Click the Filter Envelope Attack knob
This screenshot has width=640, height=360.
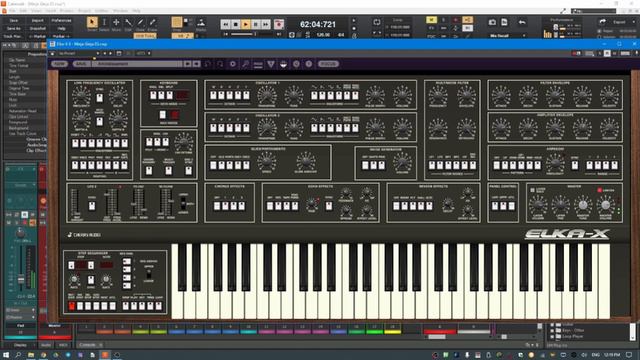pyautogui.click(x=501, y=95)
